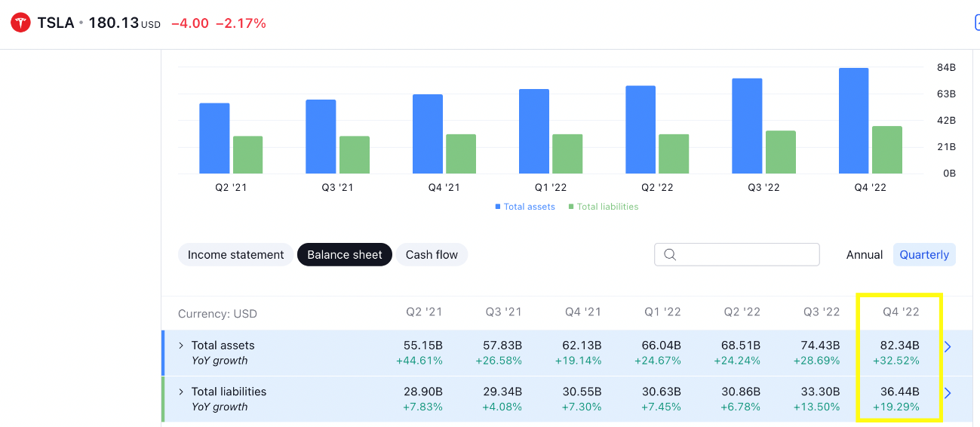Open the Income statement tab

pos(235,255)
